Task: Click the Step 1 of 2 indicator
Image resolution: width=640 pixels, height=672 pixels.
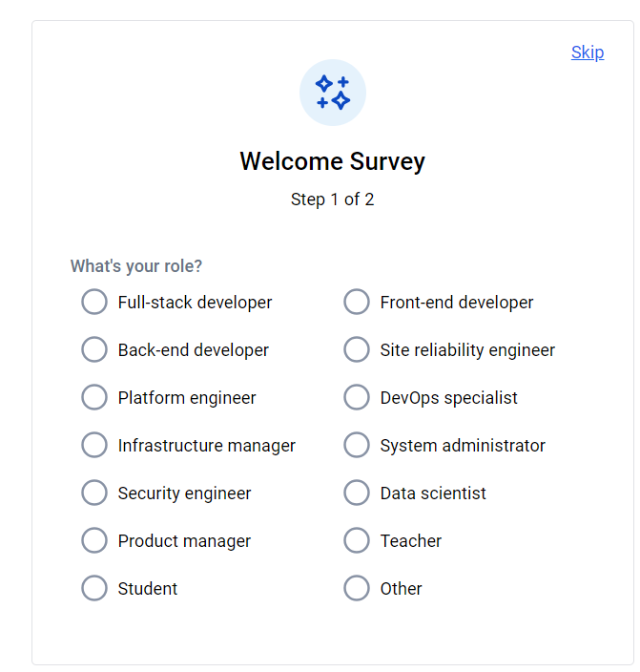Action: tap(333, 199)
